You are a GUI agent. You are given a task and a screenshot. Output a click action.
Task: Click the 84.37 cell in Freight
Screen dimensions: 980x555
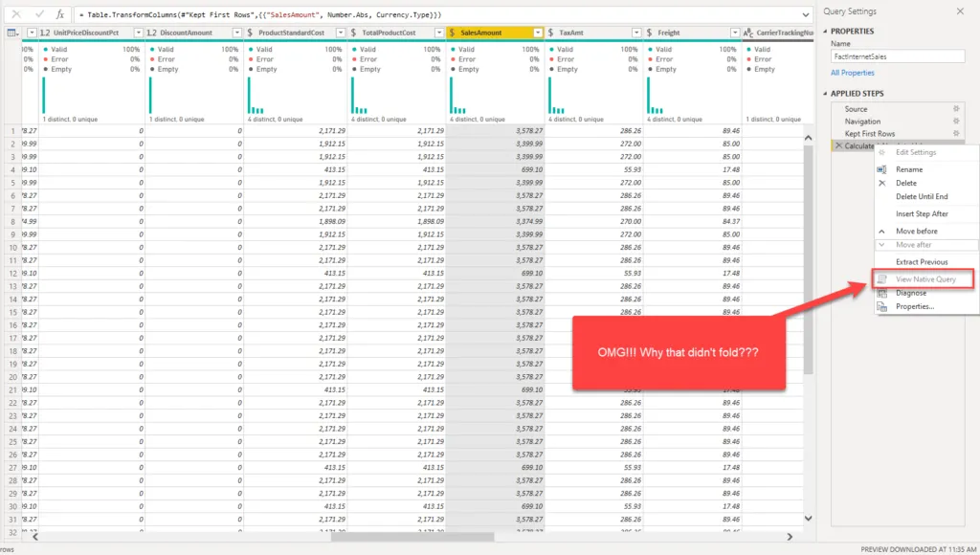coord(693,221)
